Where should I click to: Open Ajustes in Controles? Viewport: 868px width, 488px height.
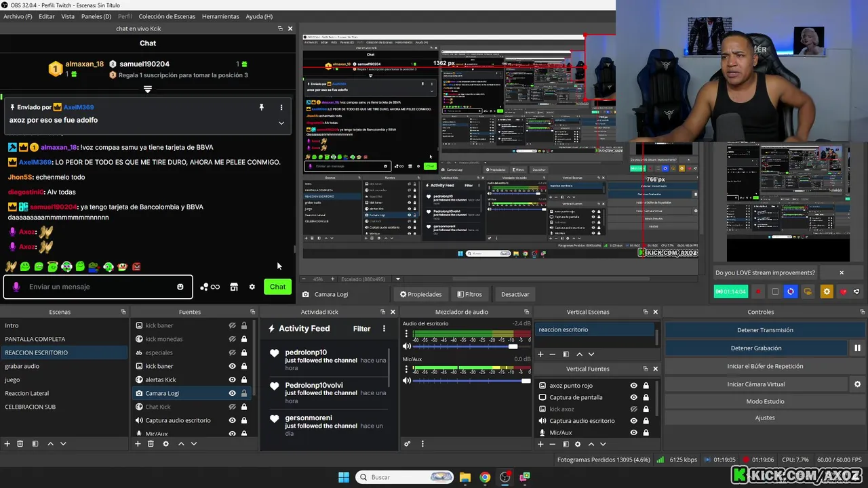[765, 418]
